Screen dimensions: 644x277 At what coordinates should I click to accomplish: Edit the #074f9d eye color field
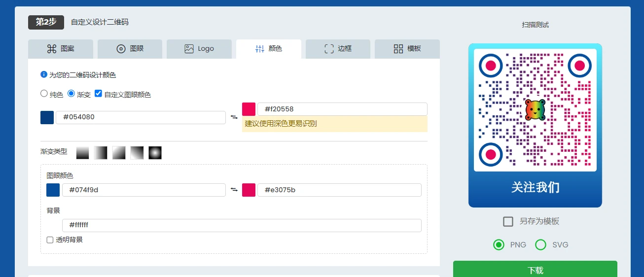coord(144,190)
